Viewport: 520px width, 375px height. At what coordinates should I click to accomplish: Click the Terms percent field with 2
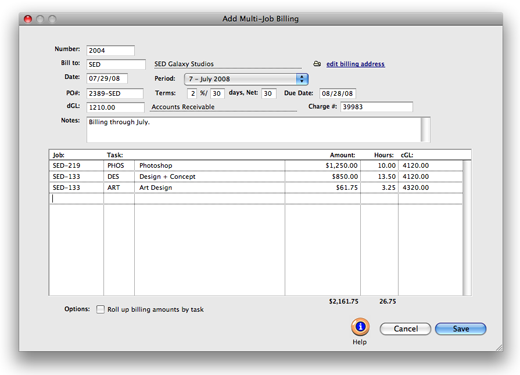[x=192, y=94]
